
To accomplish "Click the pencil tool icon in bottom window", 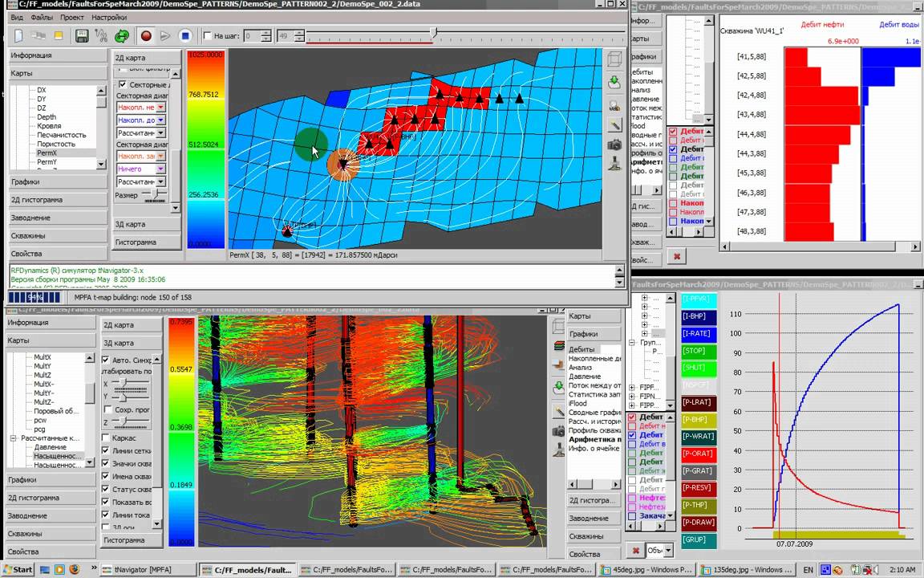I will pos(559,411).
